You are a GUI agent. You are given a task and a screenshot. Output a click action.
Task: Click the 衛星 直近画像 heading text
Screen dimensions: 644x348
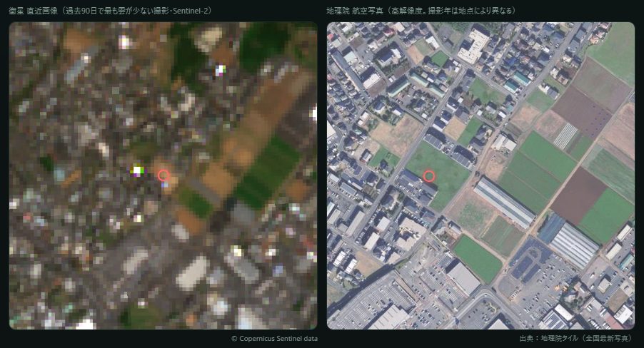point(111,11)
